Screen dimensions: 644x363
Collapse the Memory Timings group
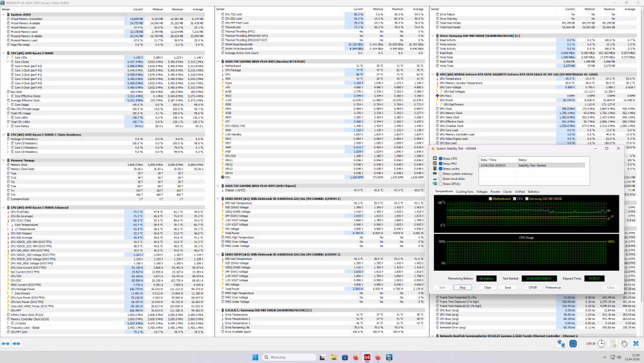click(4, 161)
